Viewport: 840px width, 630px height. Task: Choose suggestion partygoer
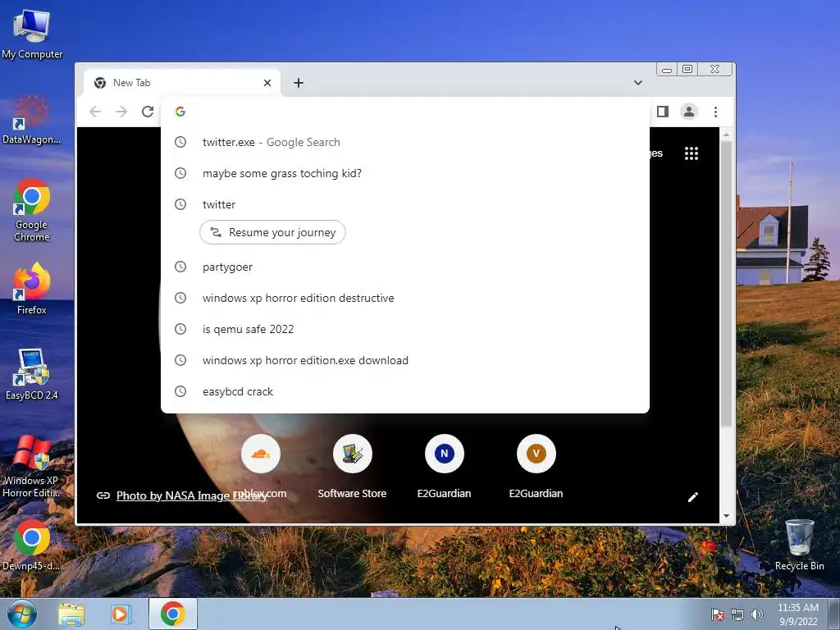pyautogui.click(x=405, y=267)
